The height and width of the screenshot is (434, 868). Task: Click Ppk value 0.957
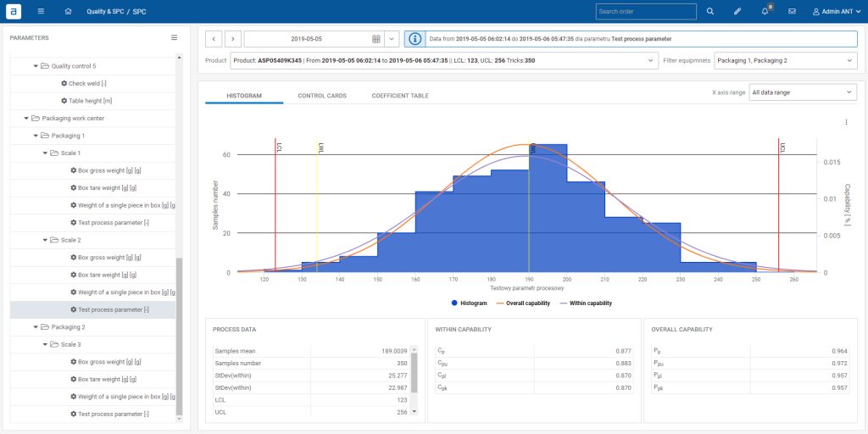(840, 388)
